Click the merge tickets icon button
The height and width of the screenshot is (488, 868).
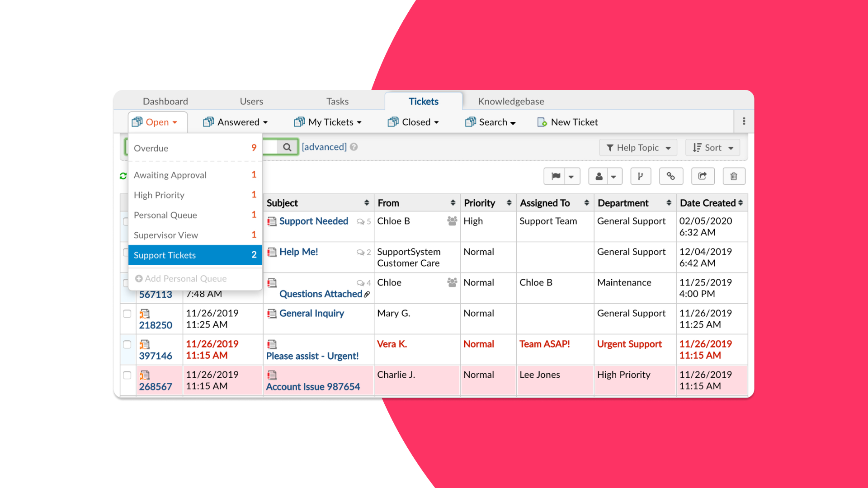coord(640,176)
